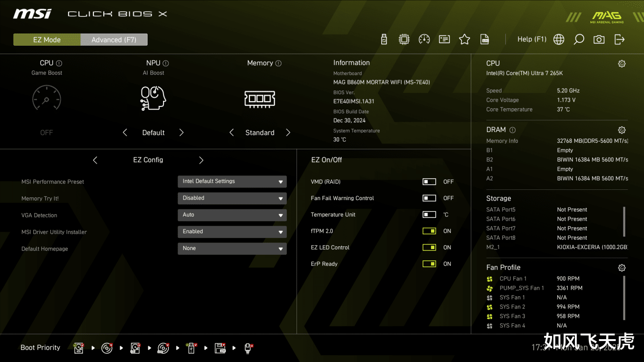Select the USB hard disk boot device icon
The width and height of the screenshot is (644, 362).
135,348
